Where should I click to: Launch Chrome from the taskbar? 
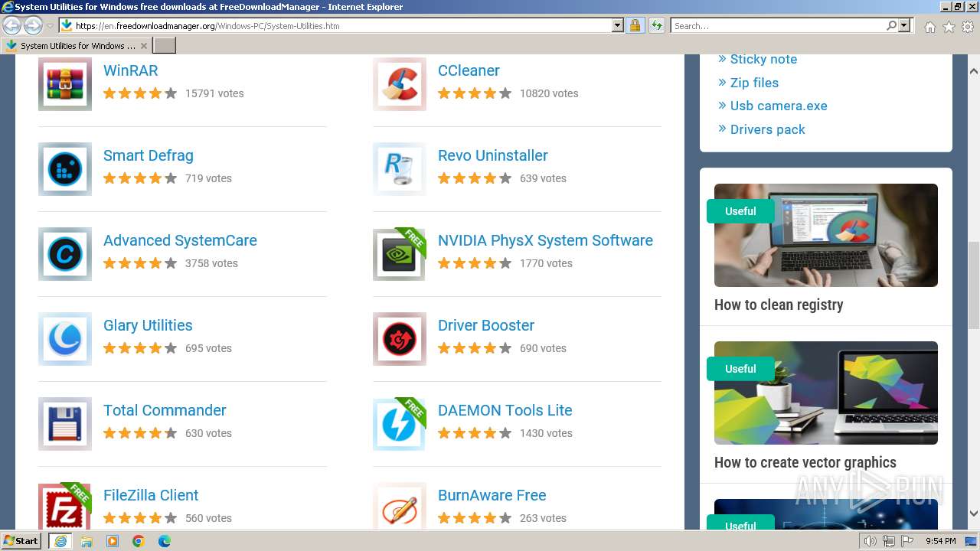(139, 541)
